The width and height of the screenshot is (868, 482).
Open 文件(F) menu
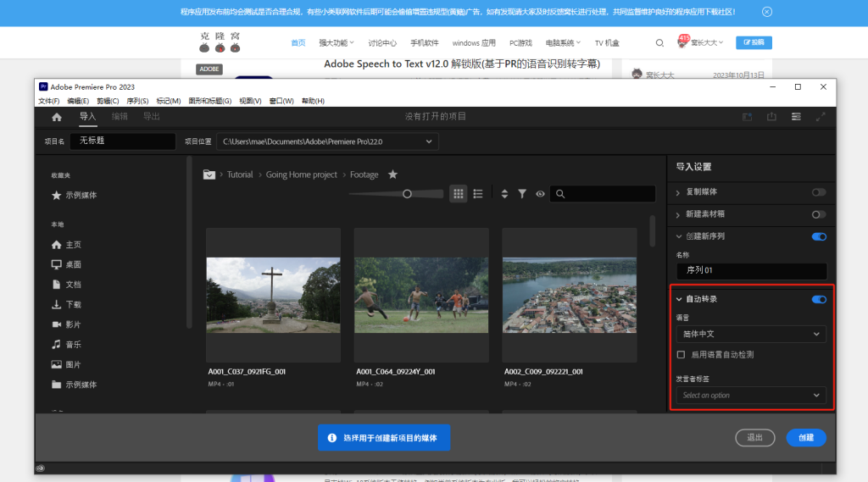click(48, 101)
